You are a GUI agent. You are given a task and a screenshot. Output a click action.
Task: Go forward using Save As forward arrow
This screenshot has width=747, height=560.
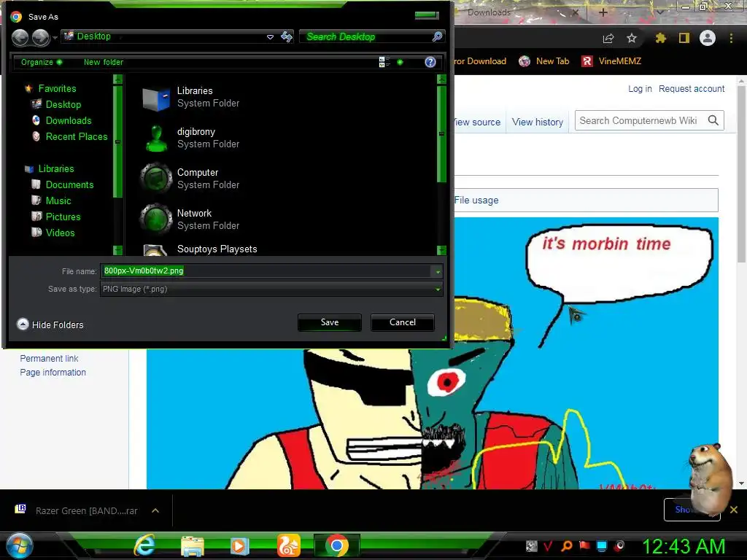pyautogui.click(x=41, y=37)
